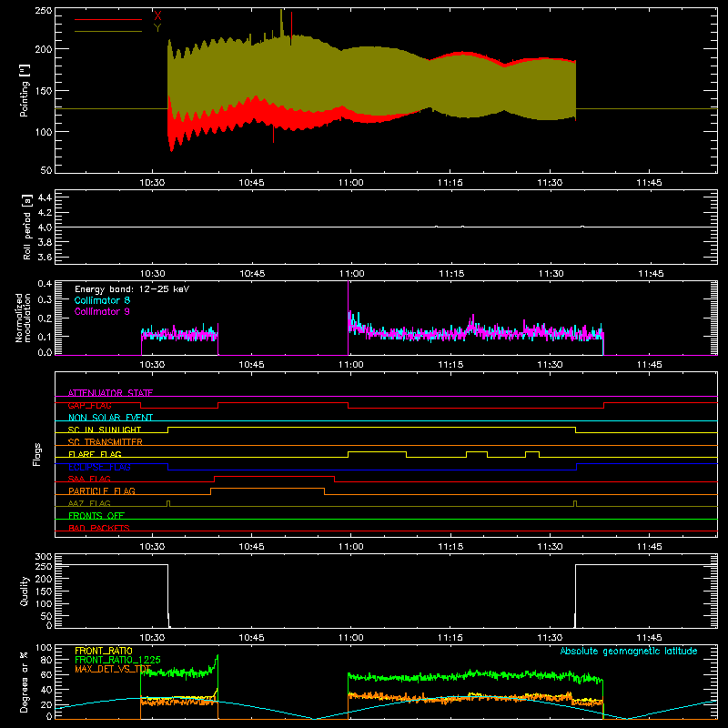Click the 11:00 time label under the Pointing plot
728x728 pixels.
(351, 183)
